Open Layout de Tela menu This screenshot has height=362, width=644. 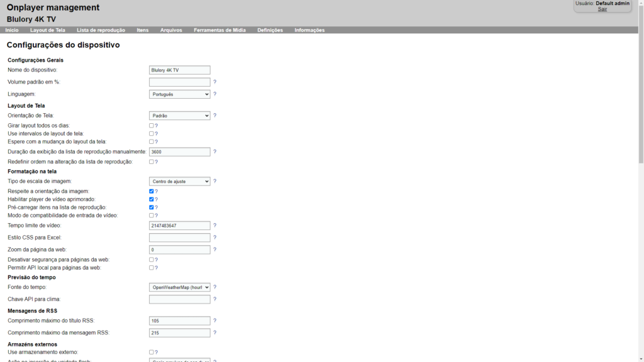[x=48, y=30]
